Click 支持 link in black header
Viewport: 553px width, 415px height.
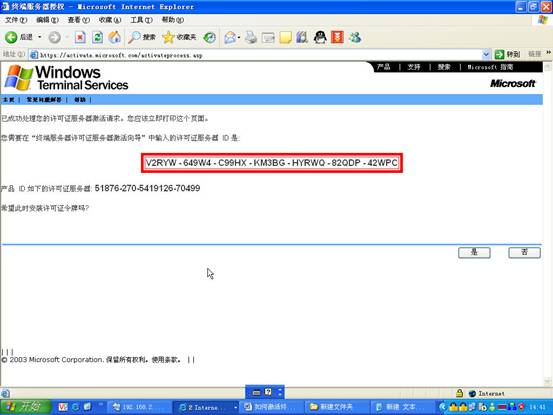414,67
